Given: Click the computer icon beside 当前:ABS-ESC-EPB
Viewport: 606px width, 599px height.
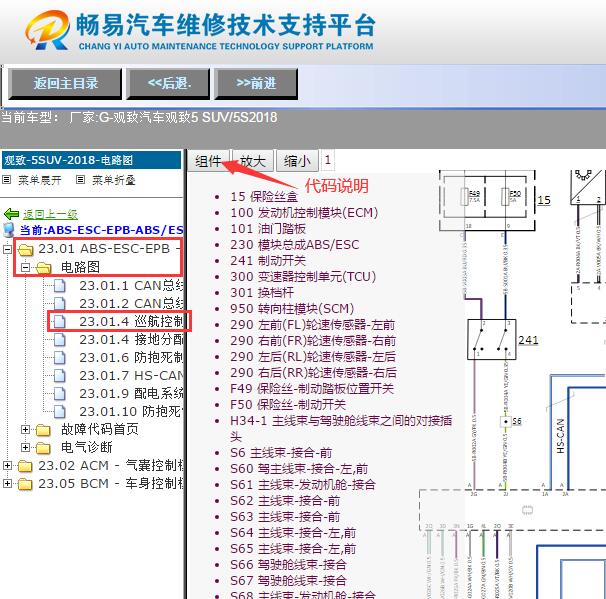Looking at the screenshot, I should tap(9, 230).
